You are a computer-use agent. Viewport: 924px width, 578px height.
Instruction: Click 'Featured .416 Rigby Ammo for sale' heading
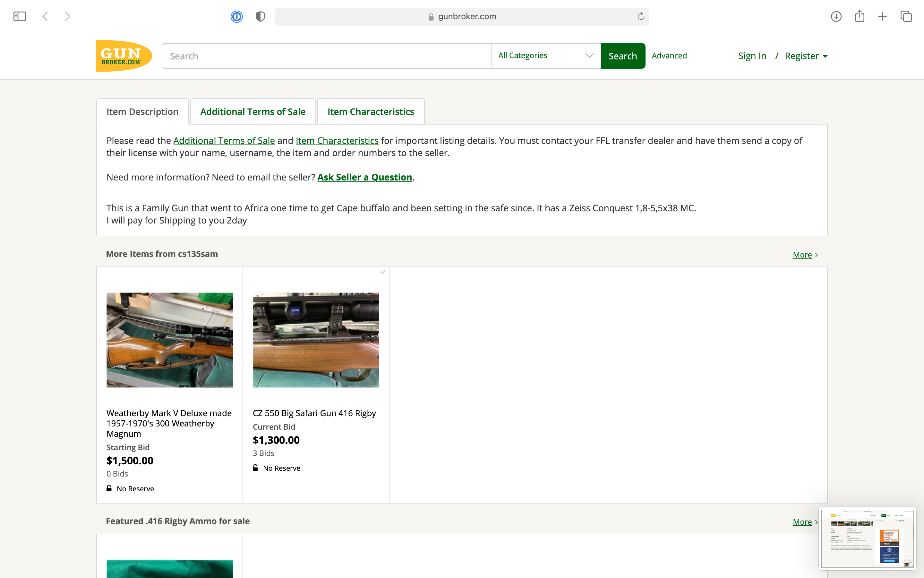pyautogui.click(x=177, y=521)
